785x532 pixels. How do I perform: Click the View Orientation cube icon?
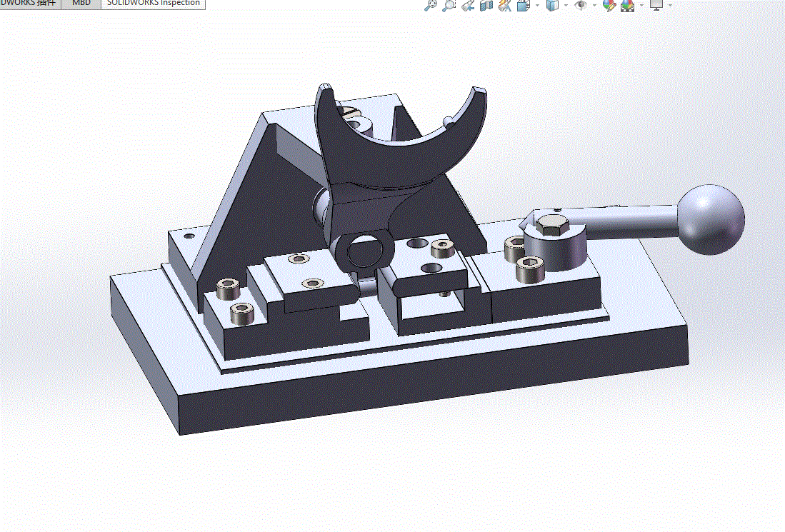tap(523, 6)
